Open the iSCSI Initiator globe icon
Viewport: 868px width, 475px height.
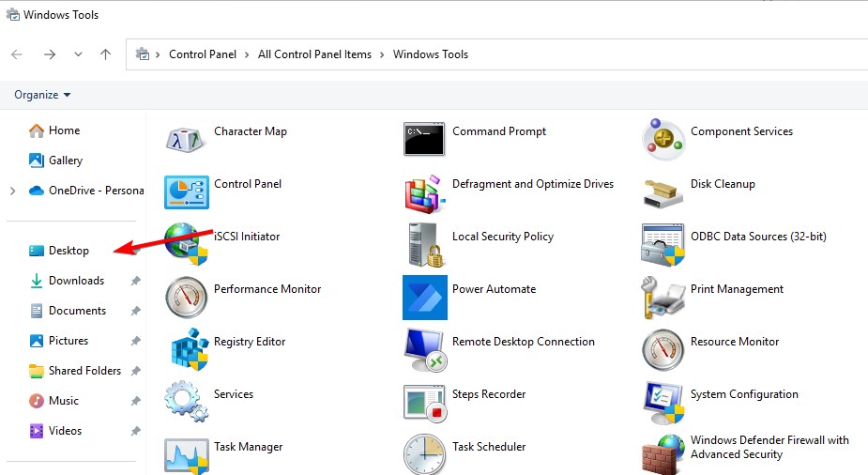[x=186, y=242]
